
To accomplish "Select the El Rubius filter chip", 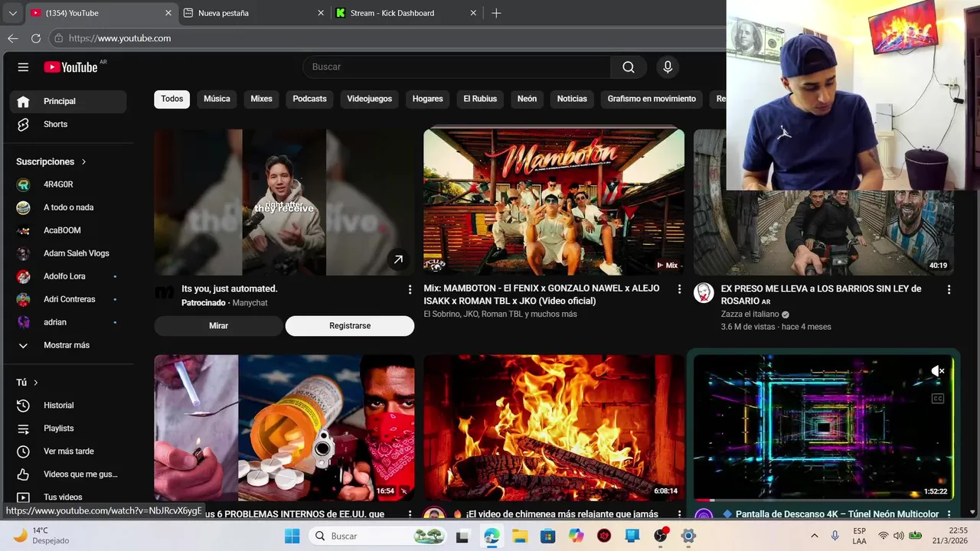I will [x=480, y=99].
